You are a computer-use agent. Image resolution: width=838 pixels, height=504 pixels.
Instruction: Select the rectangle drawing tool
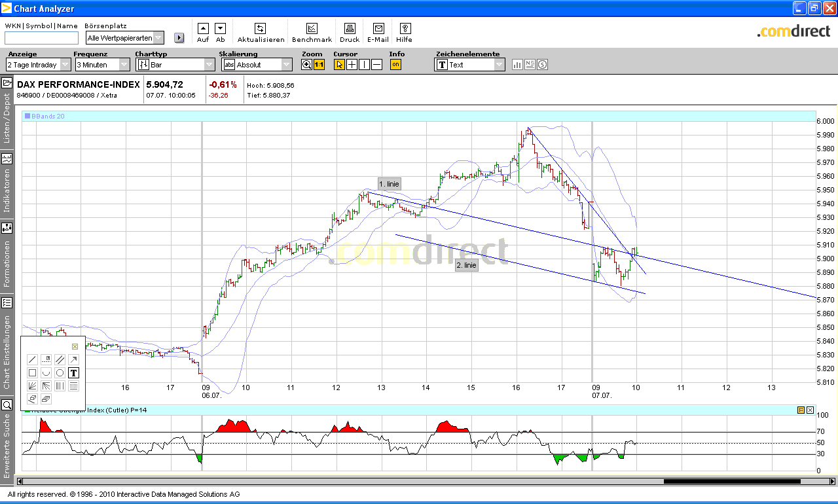coord(32,372)
